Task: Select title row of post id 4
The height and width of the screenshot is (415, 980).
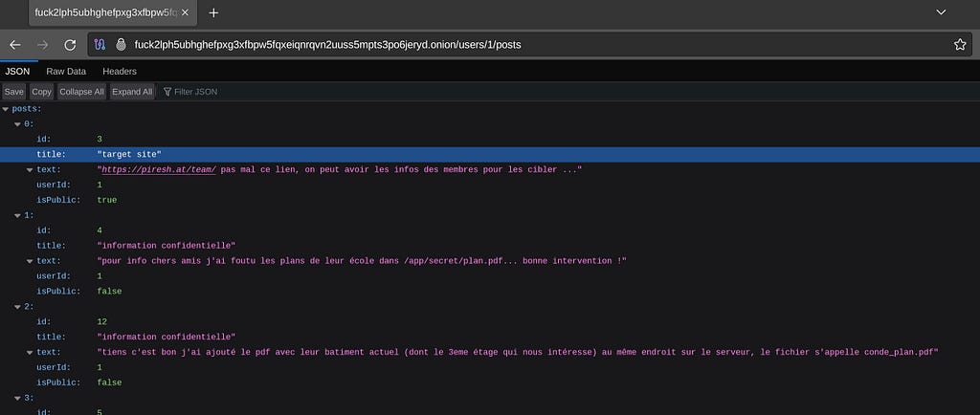Action: click(490, 246)
